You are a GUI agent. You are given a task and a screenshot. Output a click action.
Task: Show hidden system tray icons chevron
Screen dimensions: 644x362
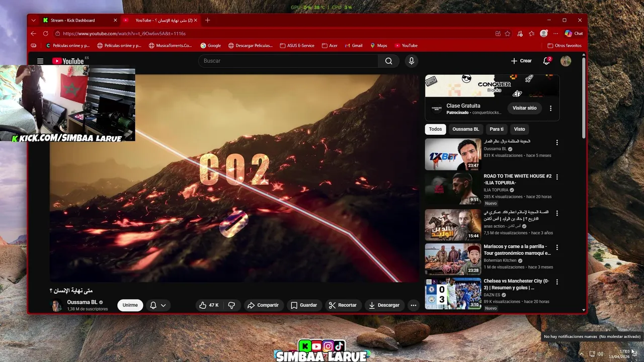pos(582,354)
